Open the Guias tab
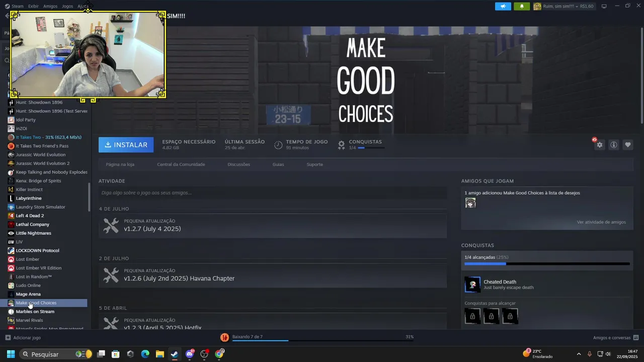The height and width of the screenshot is (362, 644). pyautogui.click(x=278, y=164)
